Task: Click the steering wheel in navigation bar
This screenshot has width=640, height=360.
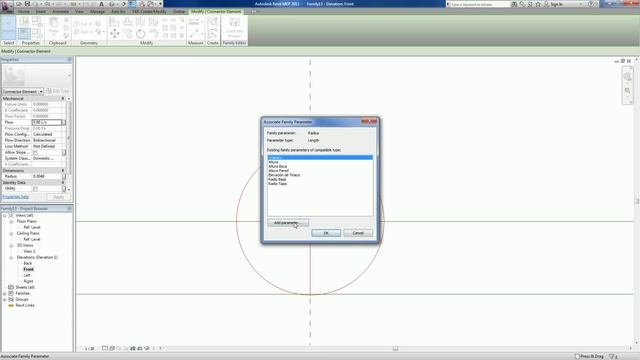Action: click(x=627, y=77)
